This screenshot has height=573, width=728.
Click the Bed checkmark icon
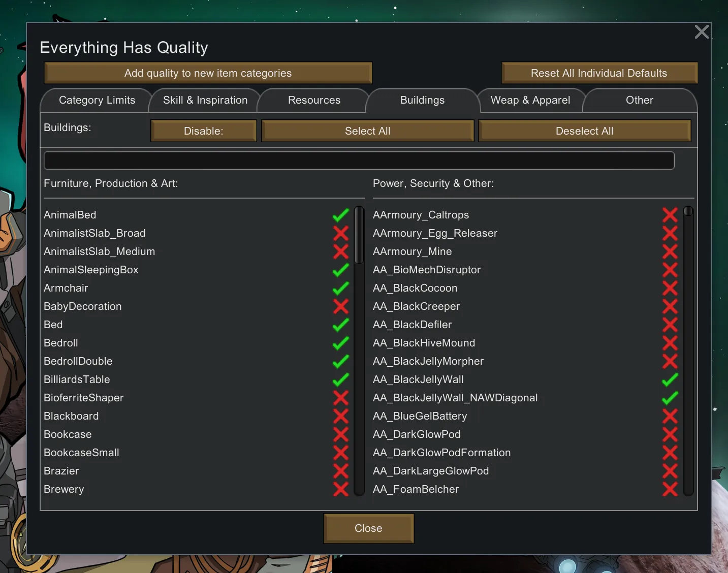(x=340, y=325)
